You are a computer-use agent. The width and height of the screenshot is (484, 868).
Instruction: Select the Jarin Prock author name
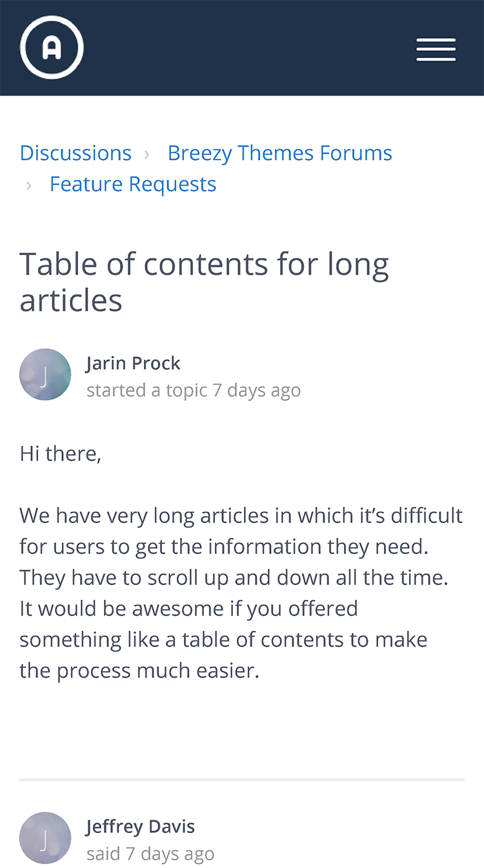[133, 364]
